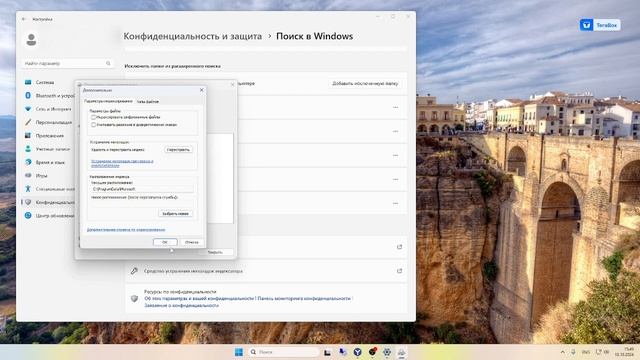Screen dimensions: 640x360
Task: Open the Windows Start menu
Action: pyautogui.click(x=239, y=352)
